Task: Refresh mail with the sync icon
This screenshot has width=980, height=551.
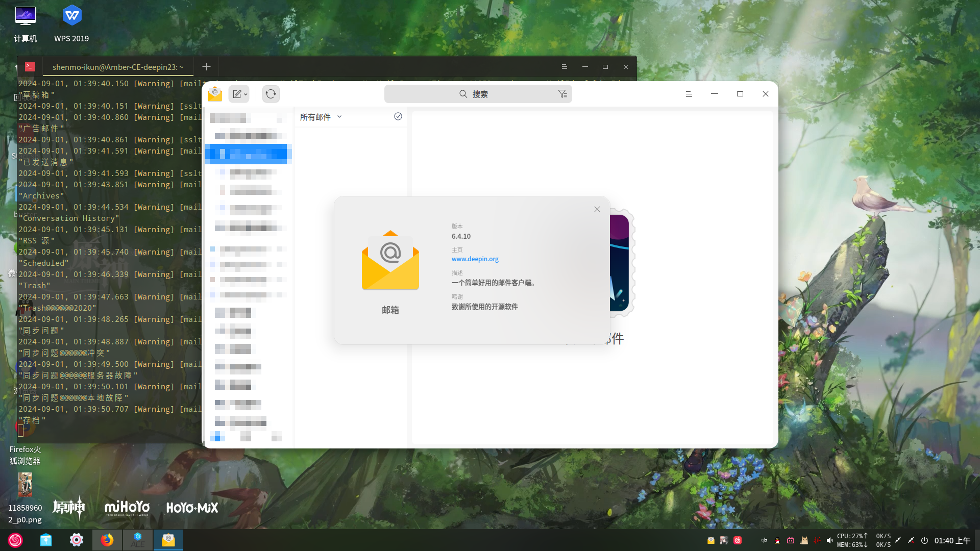Action: click(x=271, y=94)
